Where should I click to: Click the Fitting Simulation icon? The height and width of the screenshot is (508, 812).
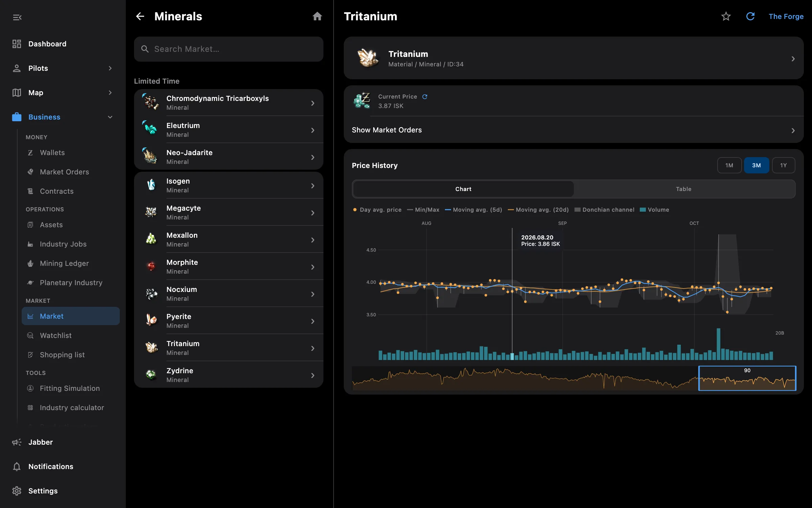[30, 388]
